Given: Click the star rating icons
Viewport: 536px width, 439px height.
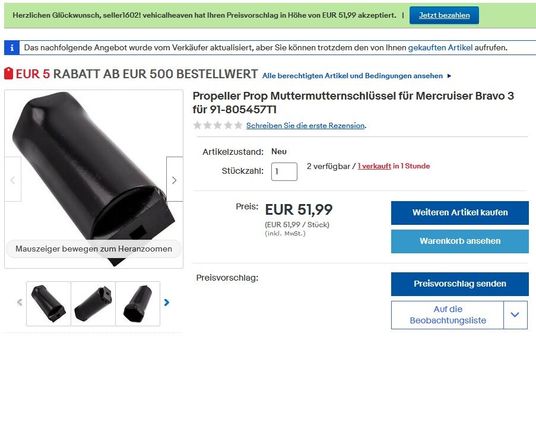Looking at the screenshot, I should (x=217, y=125).
